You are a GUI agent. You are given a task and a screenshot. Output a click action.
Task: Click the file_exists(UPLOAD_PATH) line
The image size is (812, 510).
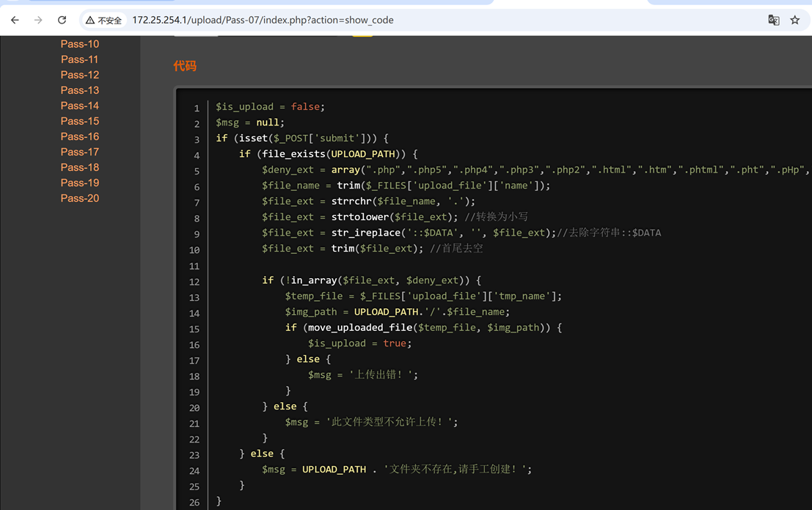[x=329, y=154]
